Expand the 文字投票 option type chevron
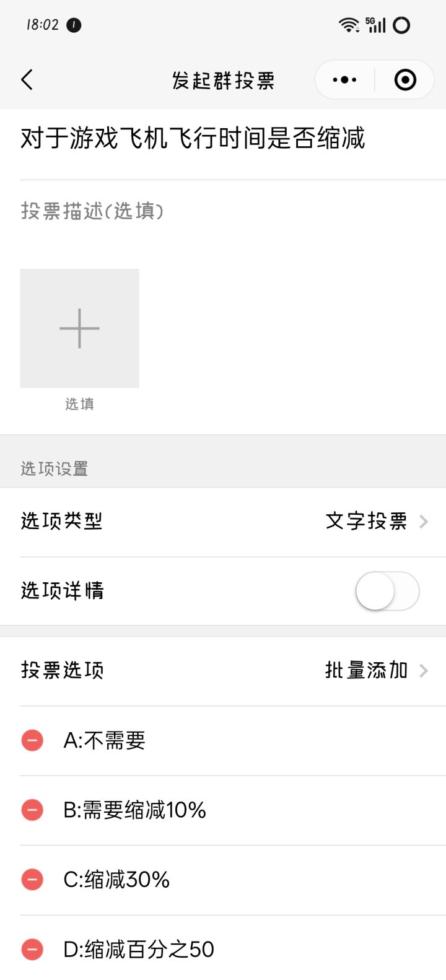 click(x=424, y=522)
